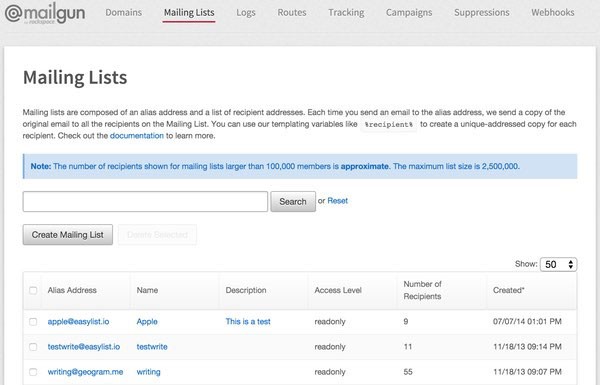This screenshot has width=600, height=385.
Task: Click the Search button
Action: (x=293, y=201)
